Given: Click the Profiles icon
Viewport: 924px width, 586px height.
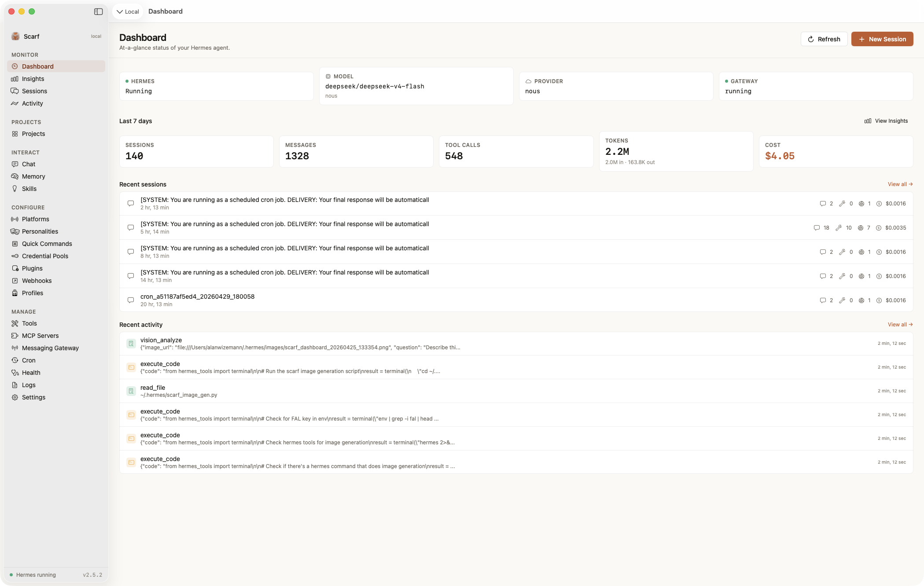Looking at the screenshot, I should (15, 293).
